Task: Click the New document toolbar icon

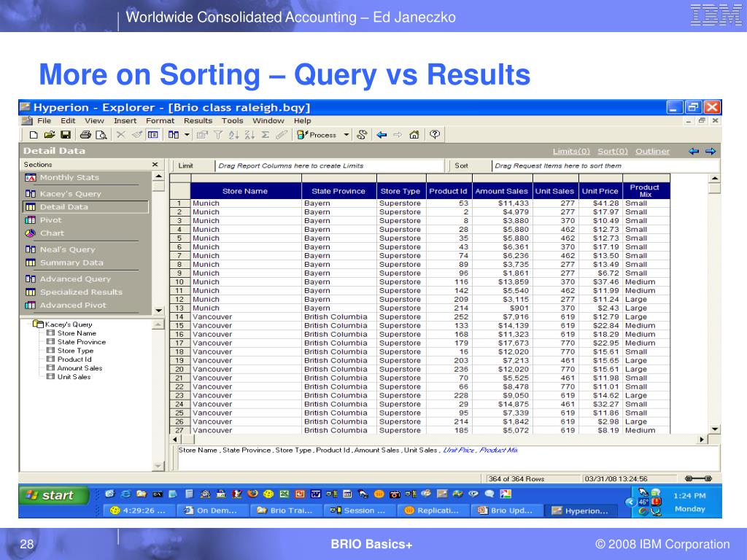Action: 34,135
